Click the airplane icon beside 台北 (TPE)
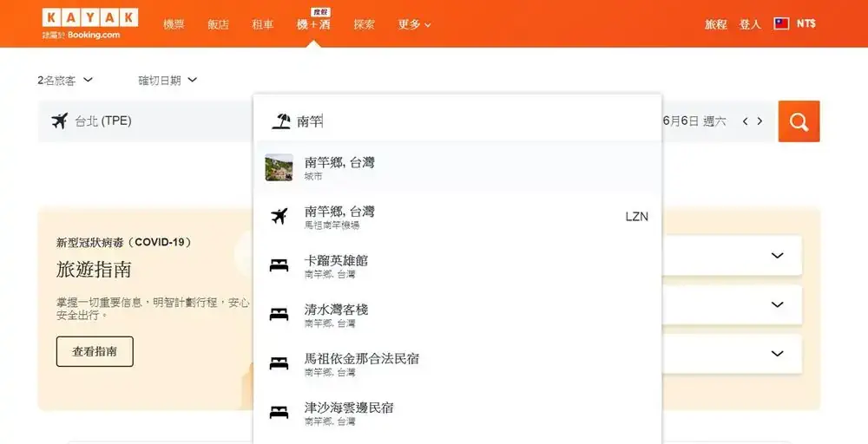868x444 pixels. click(59, 121)
